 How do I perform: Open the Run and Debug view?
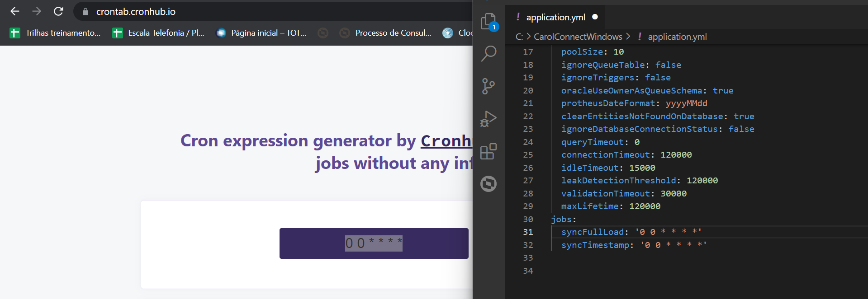(489, 119)
